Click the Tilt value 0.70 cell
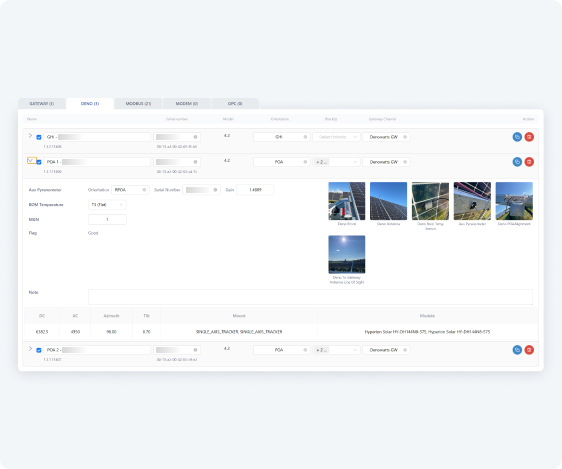 146,332
